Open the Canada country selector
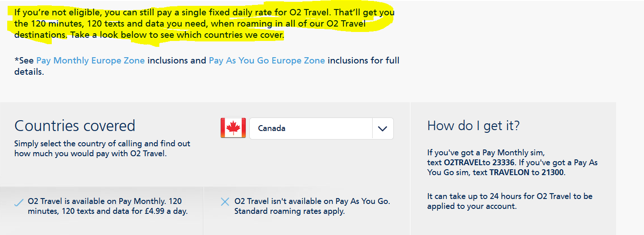Screen dimensions: 644x235 311,129
